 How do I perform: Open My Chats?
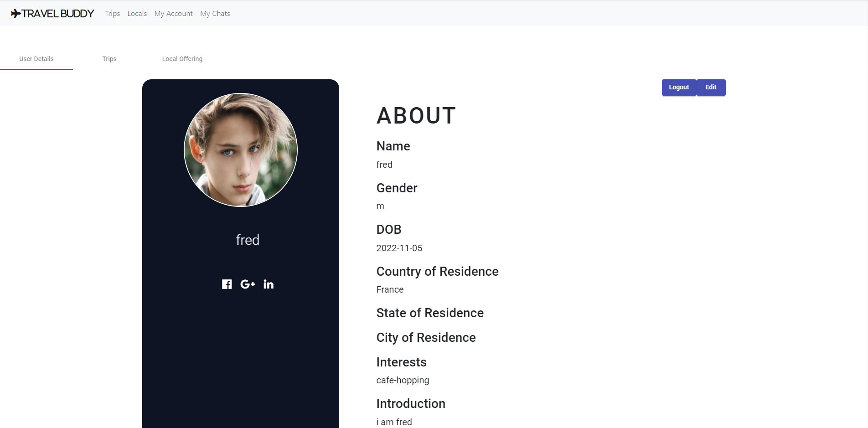point(215,13)
